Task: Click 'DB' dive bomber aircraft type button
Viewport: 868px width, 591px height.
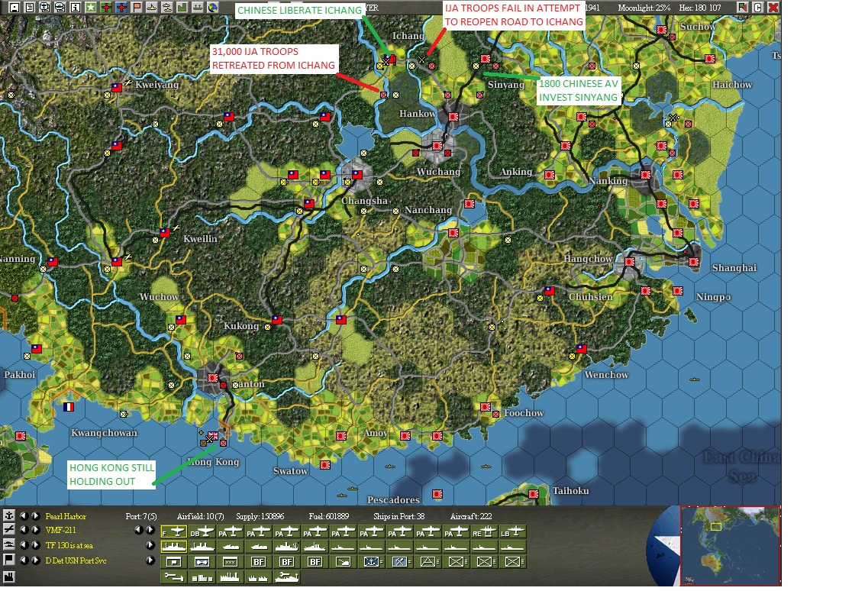Action: pos(202,532)
